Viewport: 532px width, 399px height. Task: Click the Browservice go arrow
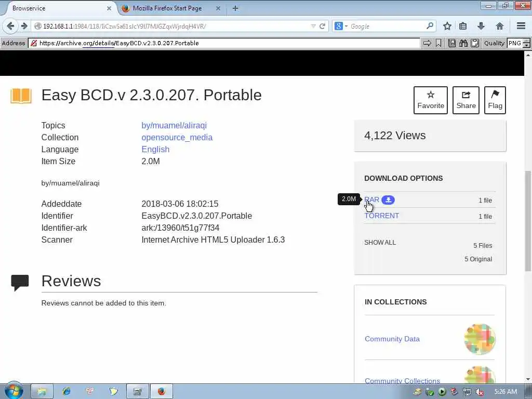click(427, 43)
